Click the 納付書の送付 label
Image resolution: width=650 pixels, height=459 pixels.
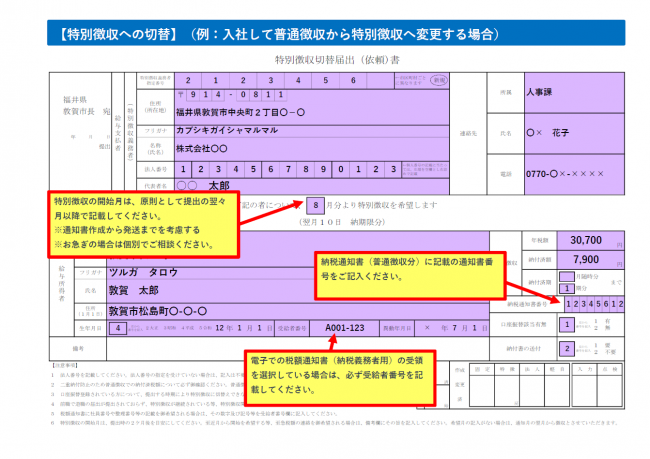[x=523, y=349]
